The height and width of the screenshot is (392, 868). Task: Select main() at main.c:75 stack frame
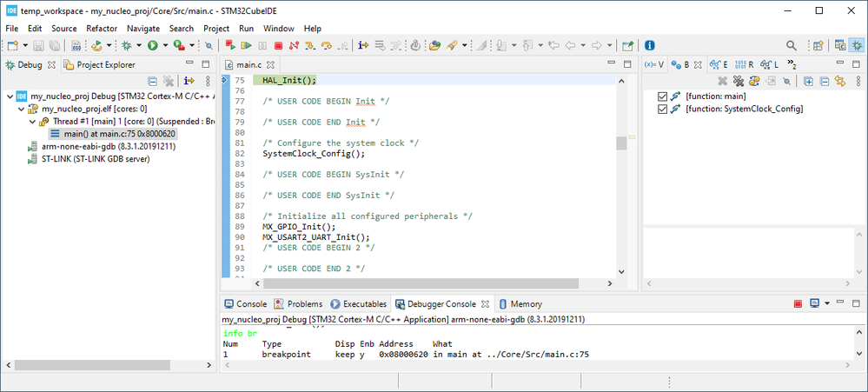[114, 134]
